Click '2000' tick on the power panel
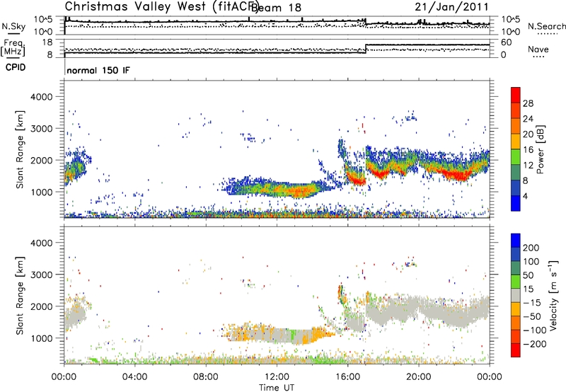 click(41, 160)
